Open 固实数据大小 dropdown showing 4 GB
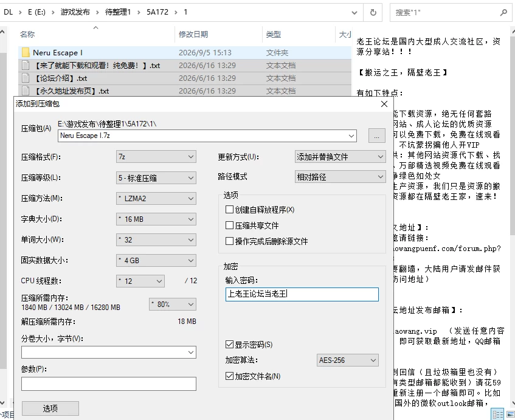Screen dimensions: 515x420 coord(156,260)
